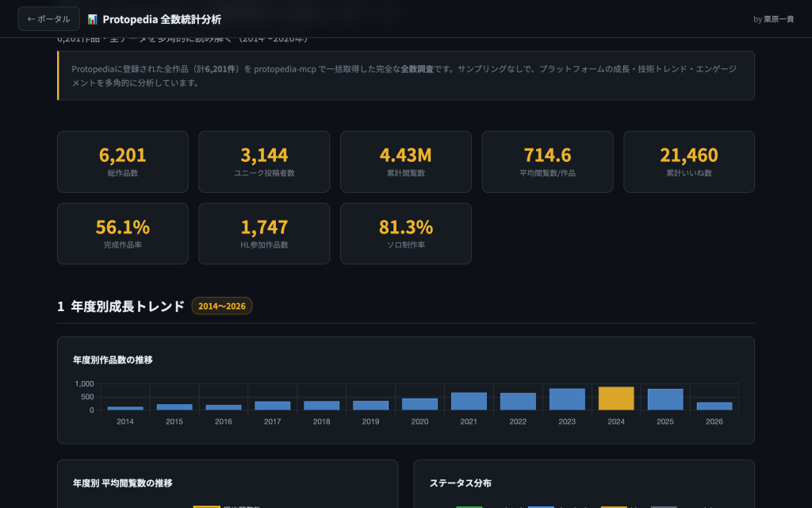Viewport: 812px width, 508px height.
Task: Select the 4.43M 累計閲覧数 stat card
Action: click(x=405, y=162)
